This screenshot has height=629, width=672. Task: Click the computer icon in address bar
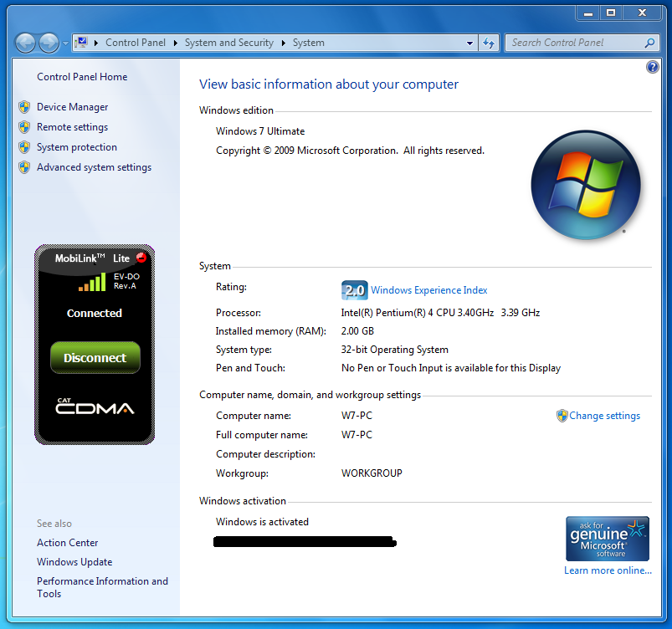pos(81,43)
